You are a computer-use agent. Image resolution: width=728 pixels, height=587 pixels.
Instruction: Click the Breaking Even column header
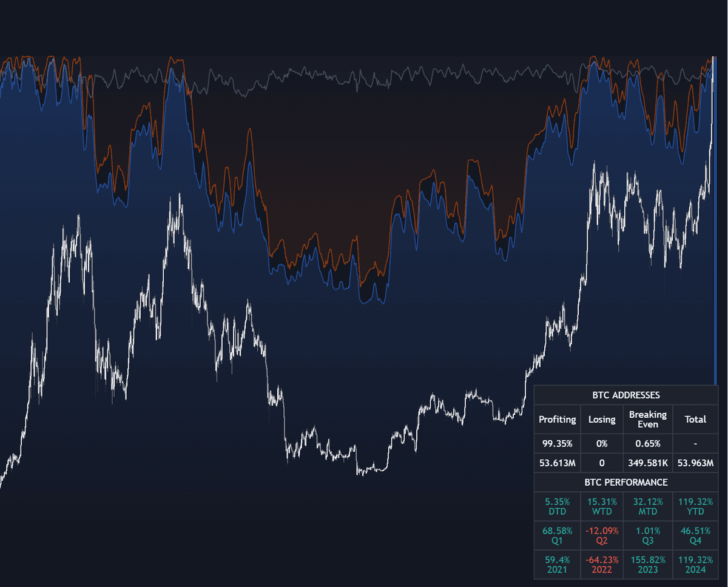tap(647, 420)
